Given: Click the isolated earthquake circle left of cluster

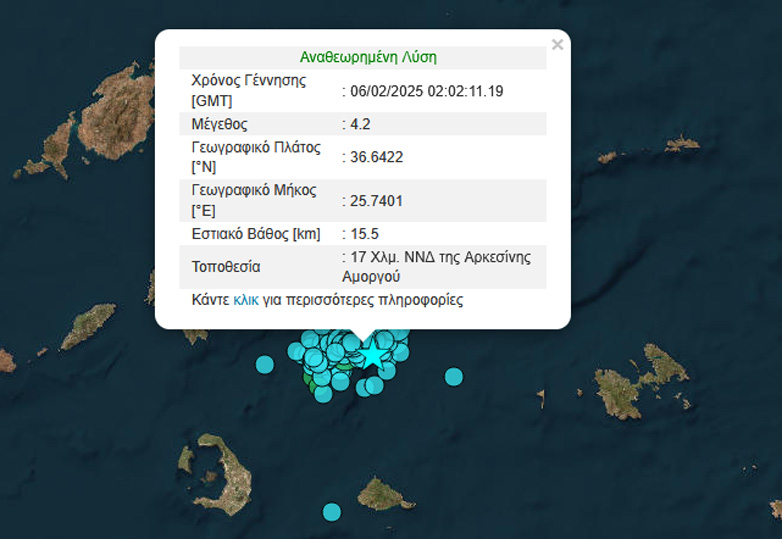Looking at the screenshot, I should click(x=265, y=365).
